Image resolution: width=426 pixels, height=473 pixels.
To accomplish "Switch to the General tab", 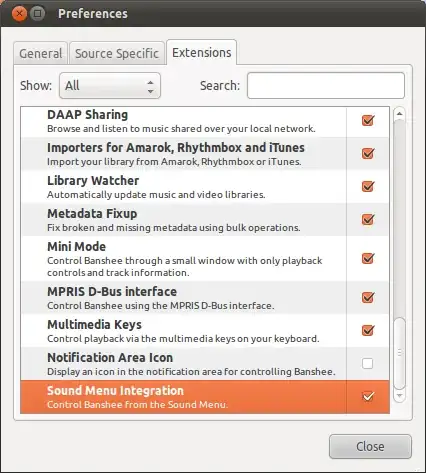I will coord(40,53).
